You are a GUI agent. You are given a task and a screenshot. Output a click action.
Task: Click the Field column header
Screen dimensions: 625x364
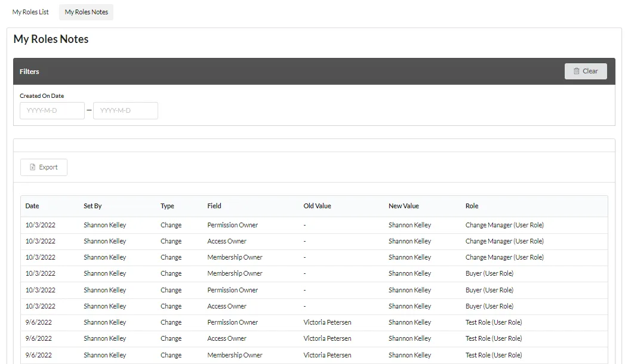coord(214,206)
